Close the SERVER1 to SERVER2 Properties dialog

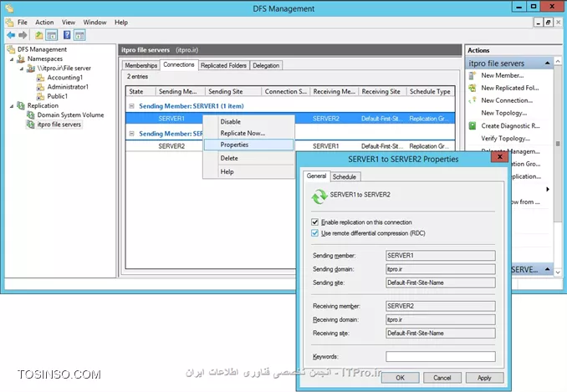tap(499, 156)
